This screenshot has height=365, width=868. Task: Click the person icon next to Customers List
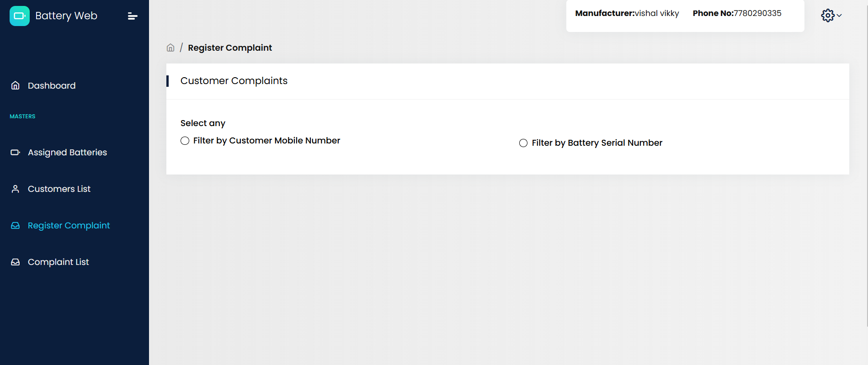[16, 189]
